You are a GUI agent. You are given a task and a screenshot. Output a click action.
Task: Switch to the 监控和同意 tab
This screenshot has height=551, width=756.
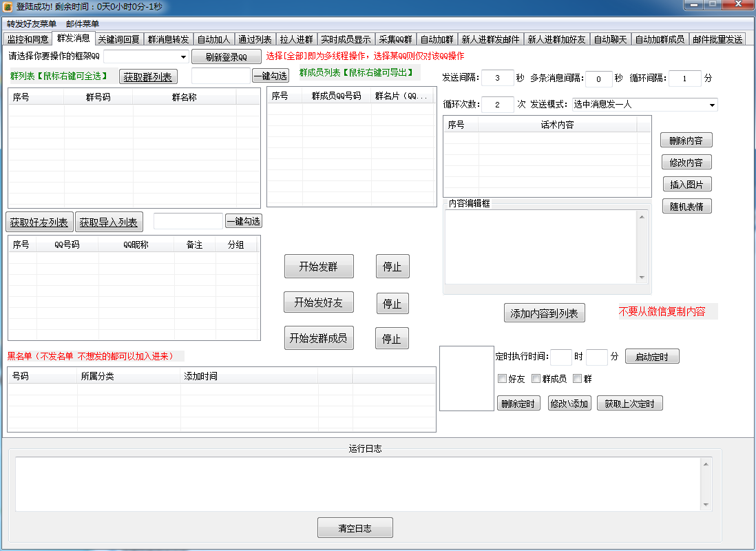click(x=28, y=39)
